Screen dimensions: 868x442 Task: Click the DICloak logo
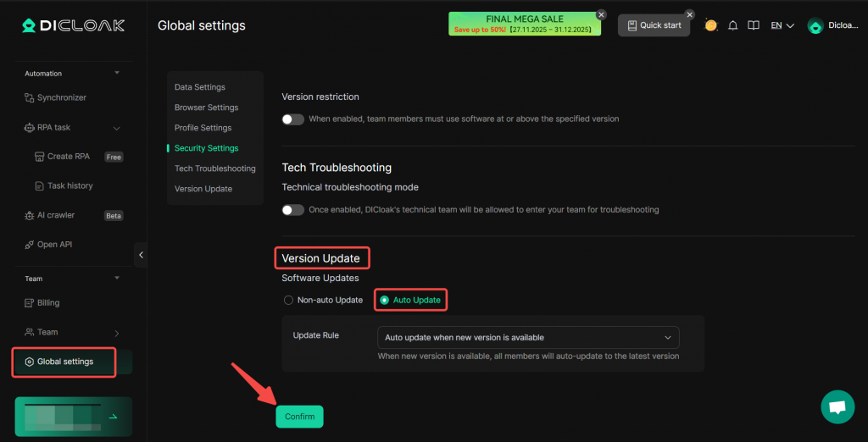click(73, 25)
